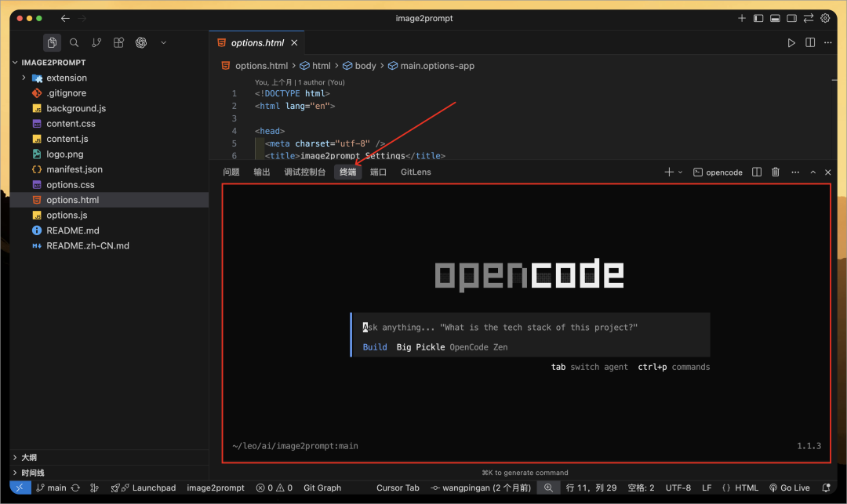
Task: Click the swap layout arrows icon
Action: (x=809, y=18)
